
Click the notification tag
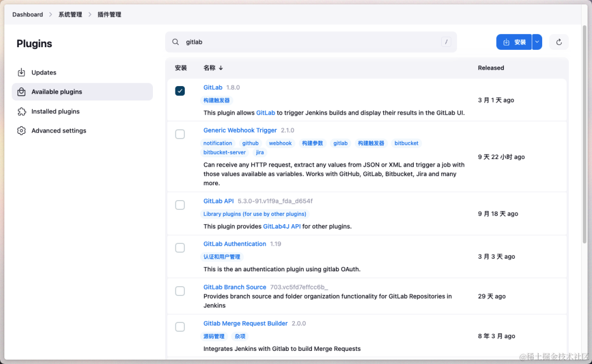218,143
